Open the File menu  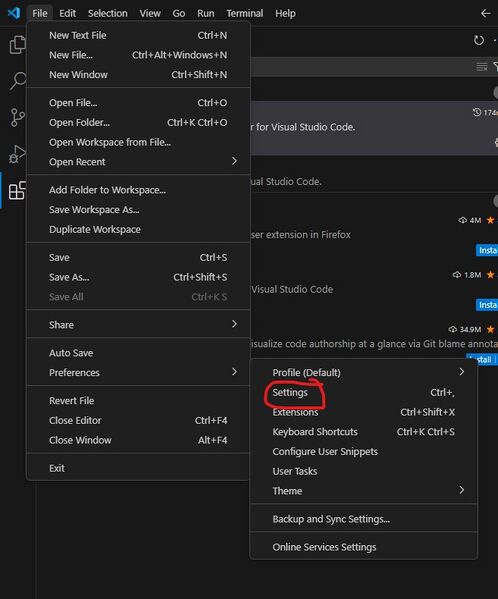40,13
